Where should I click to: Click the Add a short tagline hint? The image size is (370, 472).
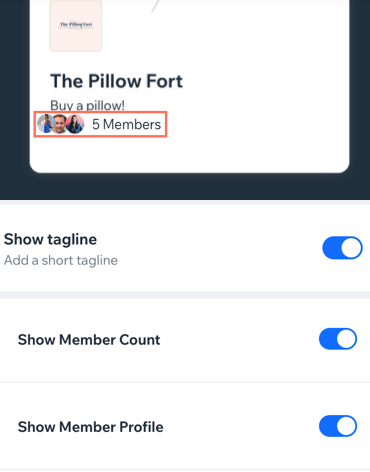click(61, 260)
